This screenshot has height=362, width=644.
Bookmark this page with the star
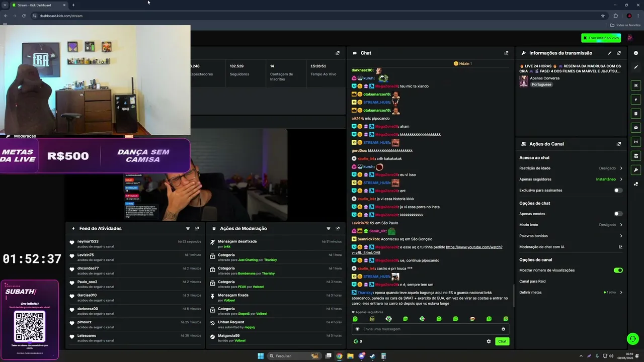pyautogui.click(x=603, y=16)
